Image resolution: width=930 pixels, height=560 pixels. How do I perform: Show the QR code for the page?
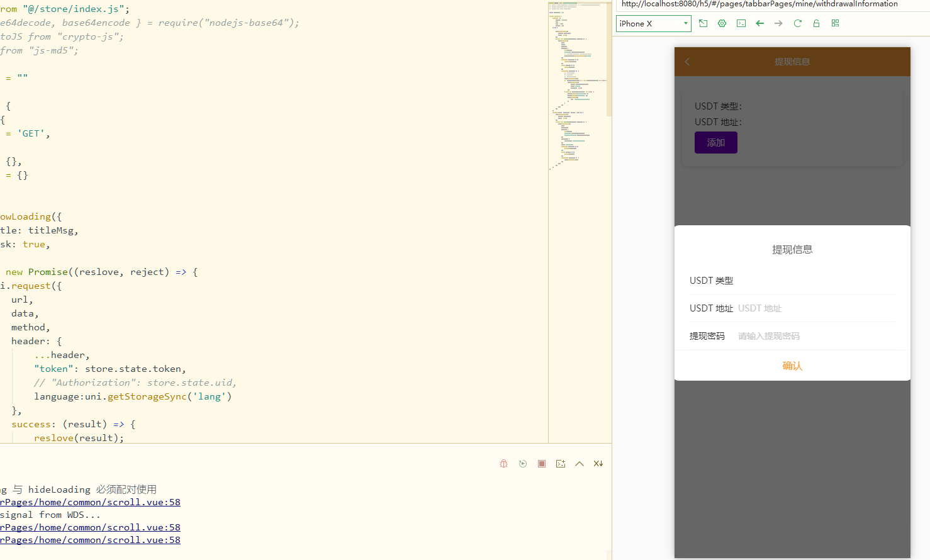click(836, 23)
